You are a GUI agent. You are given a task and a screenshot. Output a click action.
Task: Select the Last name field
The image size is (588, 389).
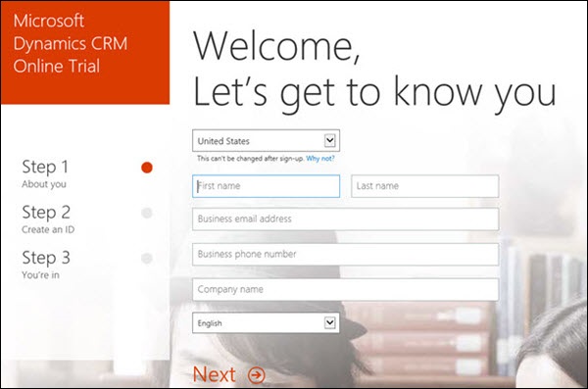(x=425, y=186)
